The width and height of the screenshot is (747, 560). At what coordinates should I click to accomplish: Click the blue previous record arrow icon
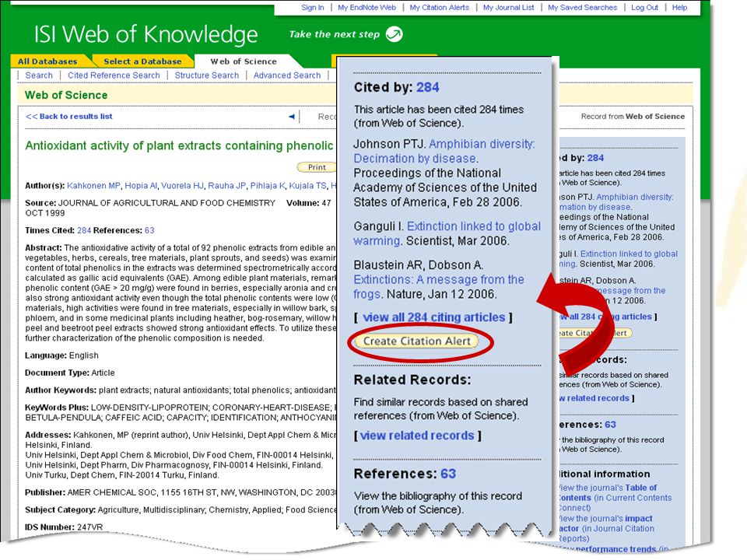(x=292, y=116)
